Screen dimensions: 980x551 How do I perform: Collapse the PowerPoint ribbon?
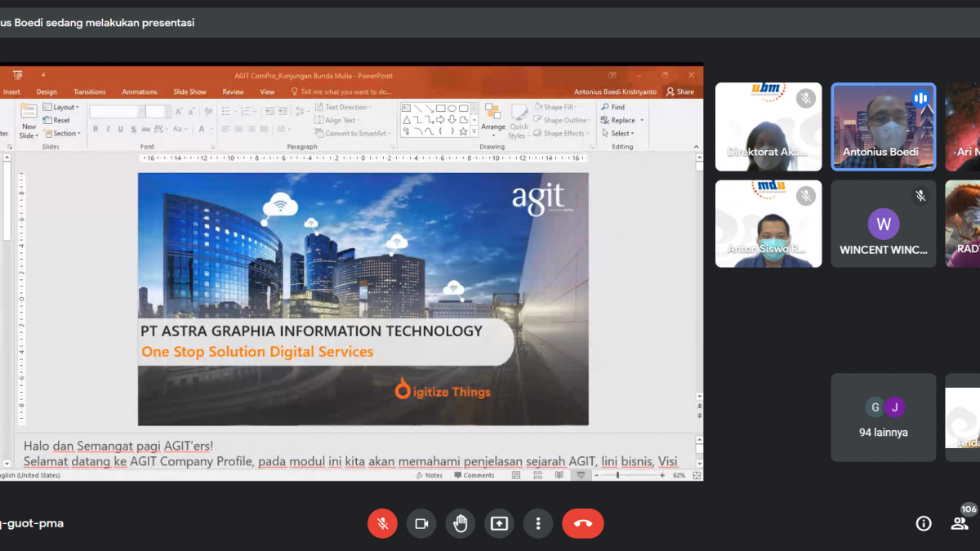pyautogui.click(x=696, y=147)
